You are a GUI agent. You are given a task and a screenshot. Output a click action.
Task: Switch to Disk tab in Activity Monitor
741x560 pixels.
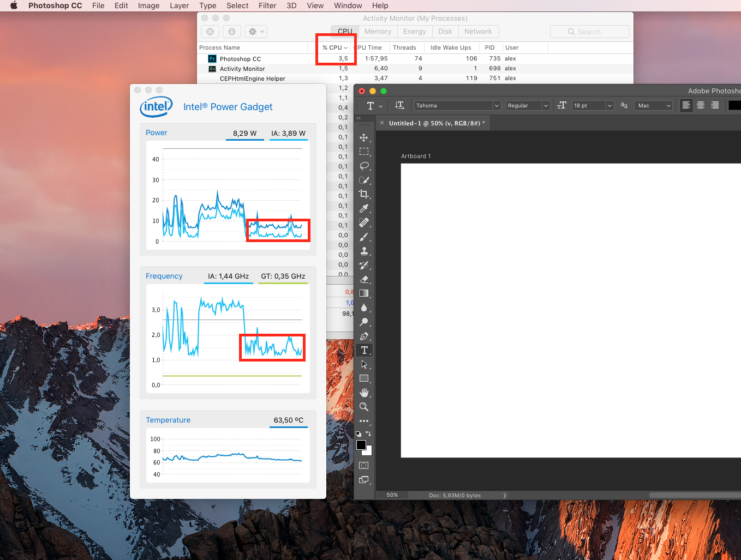tap(445, 32)
